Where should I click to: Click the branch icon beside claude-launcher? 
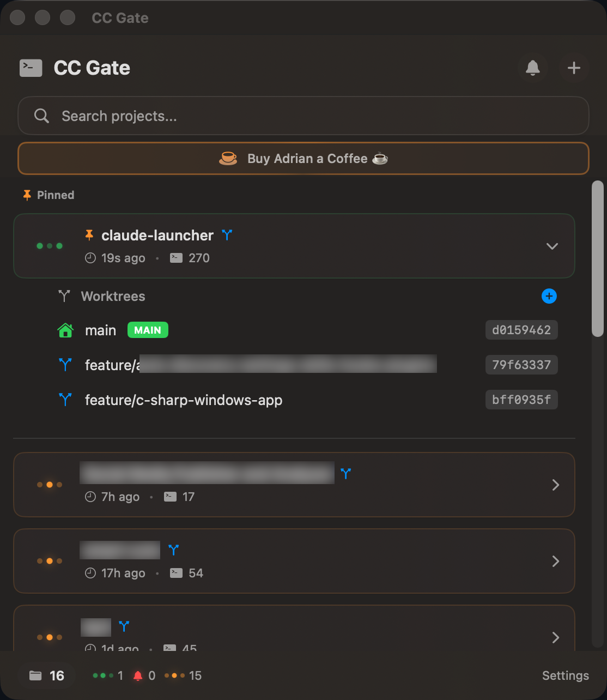click(227, 235)
